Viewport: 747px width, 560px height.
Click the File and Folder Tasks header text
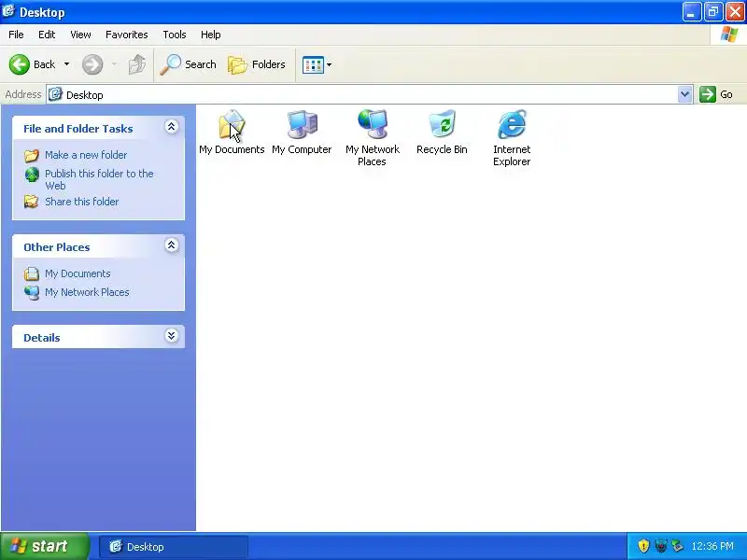coord(78,129)
